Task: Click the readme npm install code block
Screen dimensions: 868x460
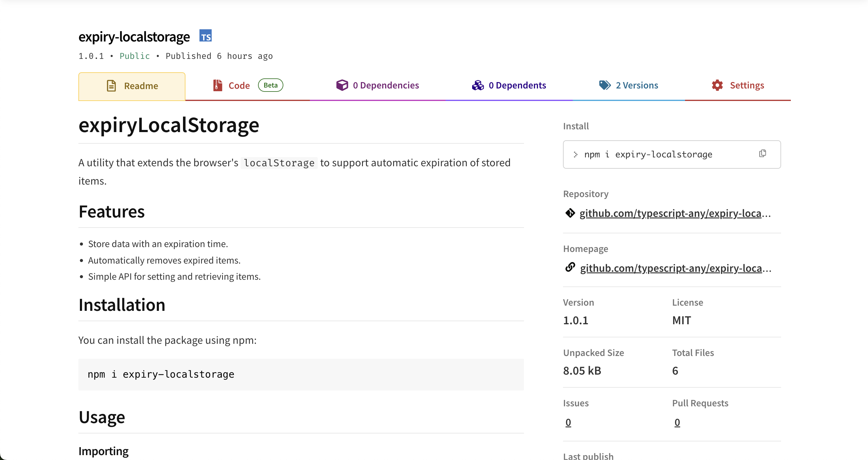Action: 301,374
